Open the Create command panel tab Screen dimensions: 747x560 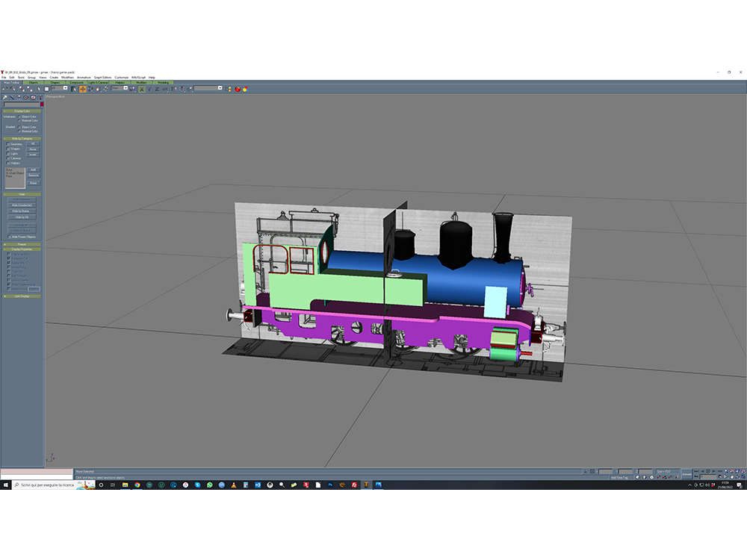pyautogui.click(x=4, y=98)
